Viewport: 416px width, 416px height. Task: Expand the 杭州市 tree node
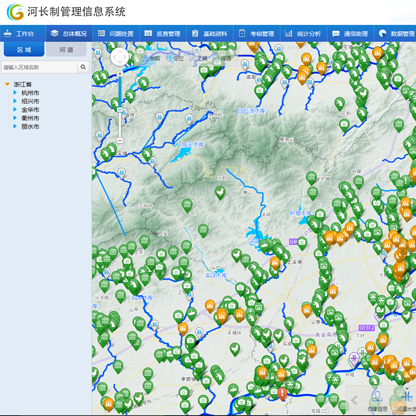pos(15,93)
